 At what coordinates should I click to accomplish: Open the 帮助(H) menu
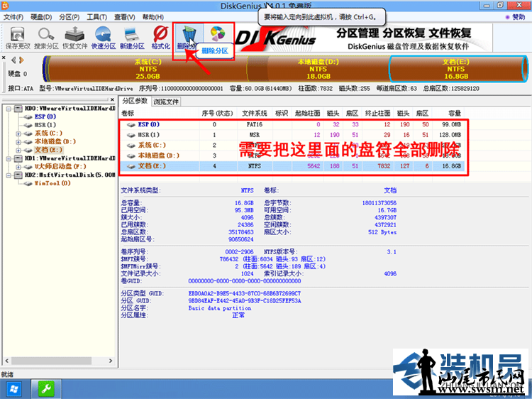(153, 17)
